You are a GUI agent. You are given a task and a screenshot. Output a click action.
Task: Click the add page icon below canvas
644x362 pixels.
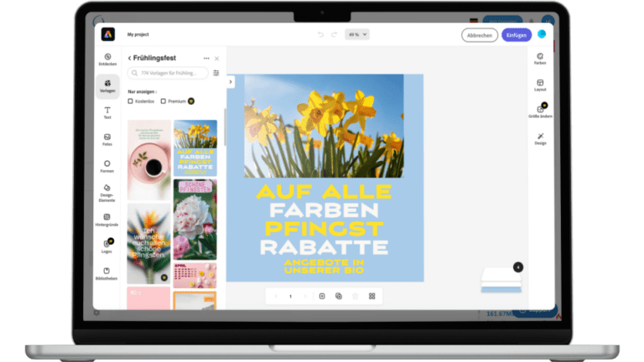(x=322, y=296)
